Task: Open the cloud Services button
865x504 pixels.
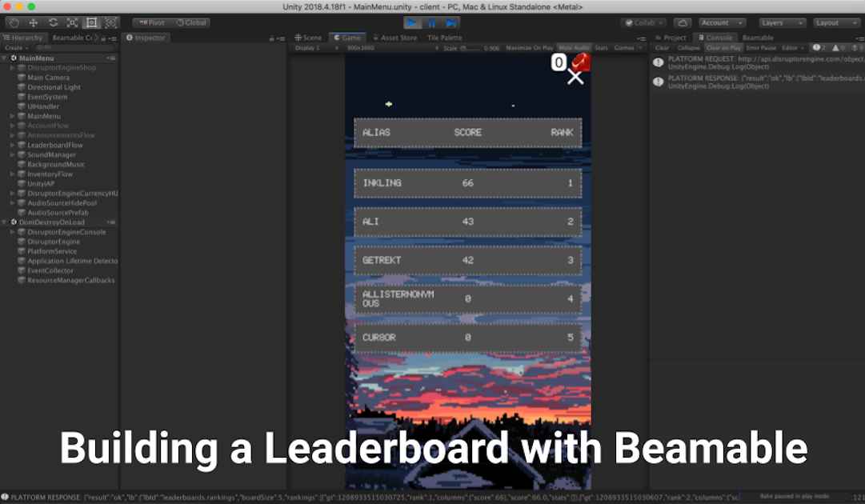Action: click(x=683, y=22)
